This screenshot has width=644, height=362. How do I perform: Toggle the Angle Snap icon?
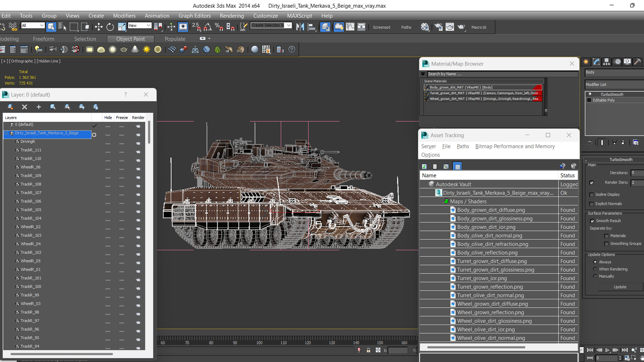tap(208, 27)
